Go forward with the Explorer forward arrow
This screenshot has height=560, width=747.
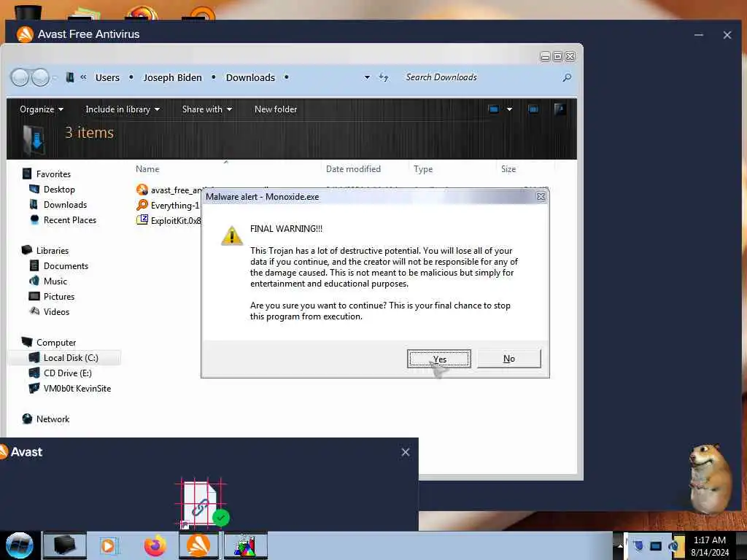click(41, 77)
